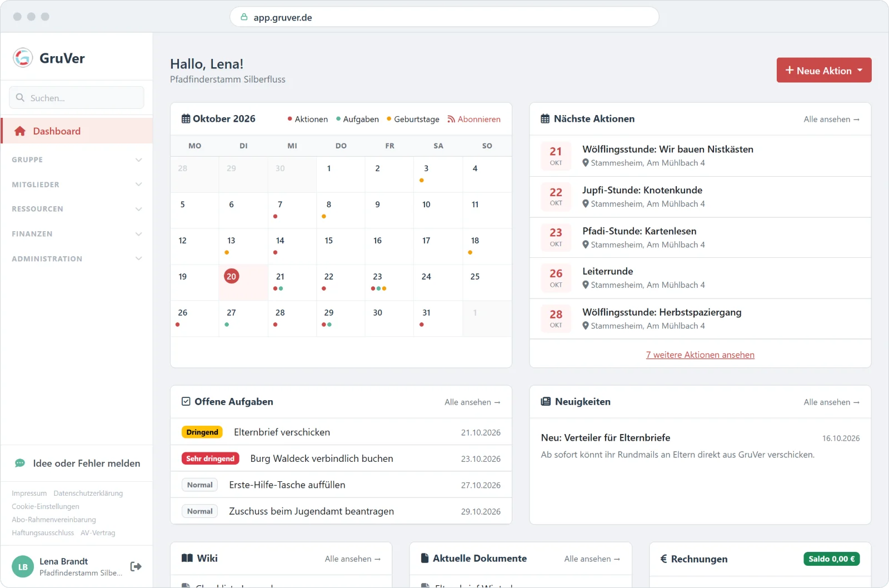Viewport: 889px width, 588px height.
Task: Click the Dashboard house icon
Action: click(x=20, y=131)
